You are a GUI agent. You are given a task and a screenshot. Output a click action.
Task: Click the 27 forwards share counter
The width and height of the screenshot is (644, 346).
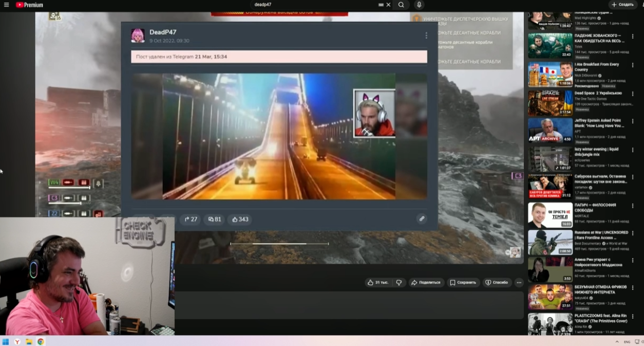coord(191,219)
